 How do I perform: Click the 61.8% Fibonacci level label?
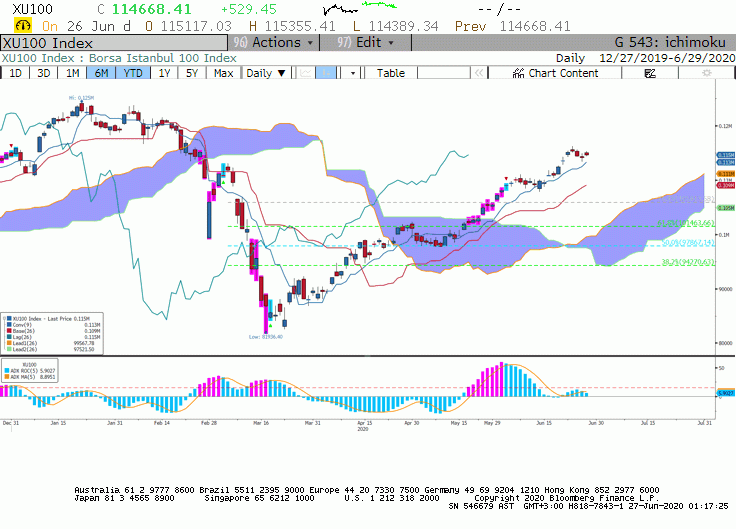(x=685, y=223)
